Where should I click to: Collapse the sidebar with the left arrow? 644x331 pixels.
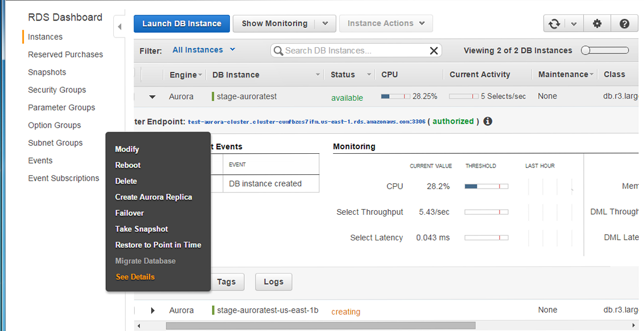[119, 27]
